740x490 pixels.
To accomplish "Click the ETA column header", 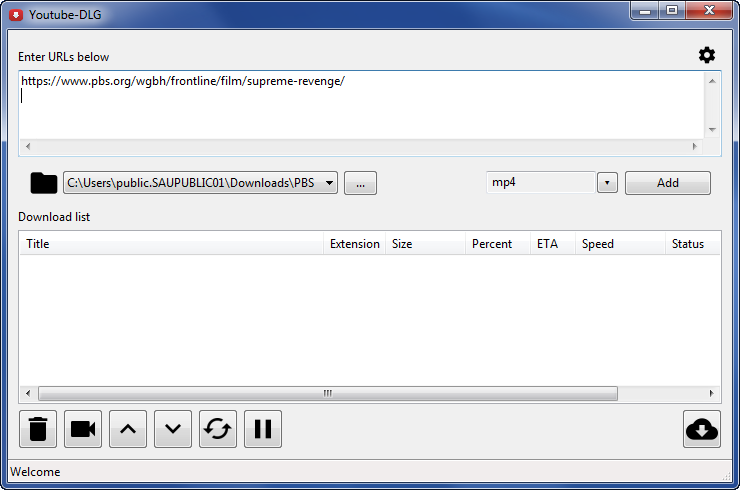I will click(x=553, y=244).
